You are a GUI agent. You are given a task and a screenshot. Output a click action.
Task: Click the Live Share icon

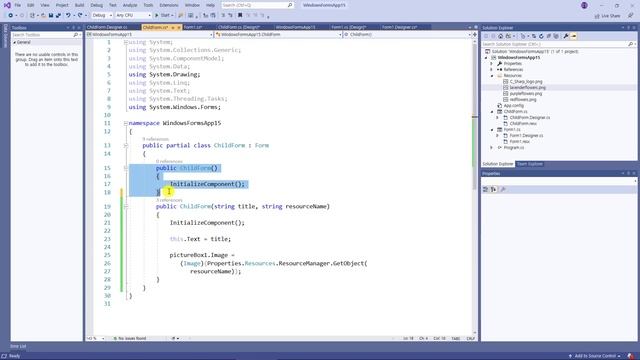(597, 16)
